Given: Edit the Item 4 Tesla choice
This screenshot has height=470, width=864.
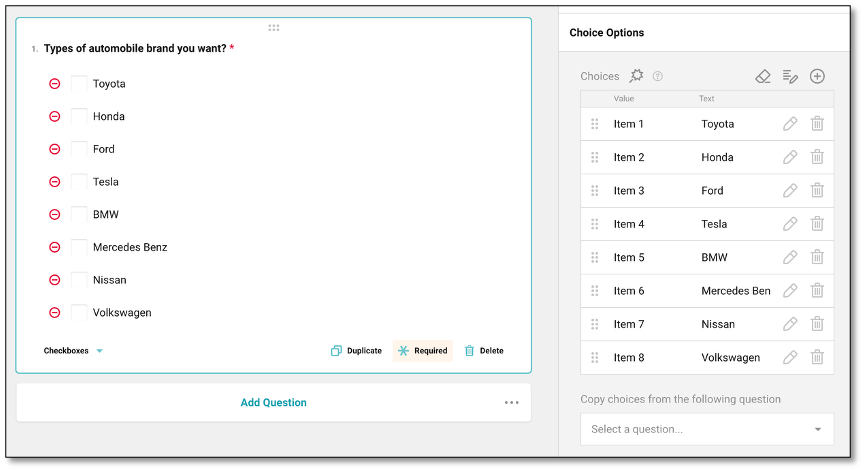Looking at the screenshot, I should [x=790, y=224].
